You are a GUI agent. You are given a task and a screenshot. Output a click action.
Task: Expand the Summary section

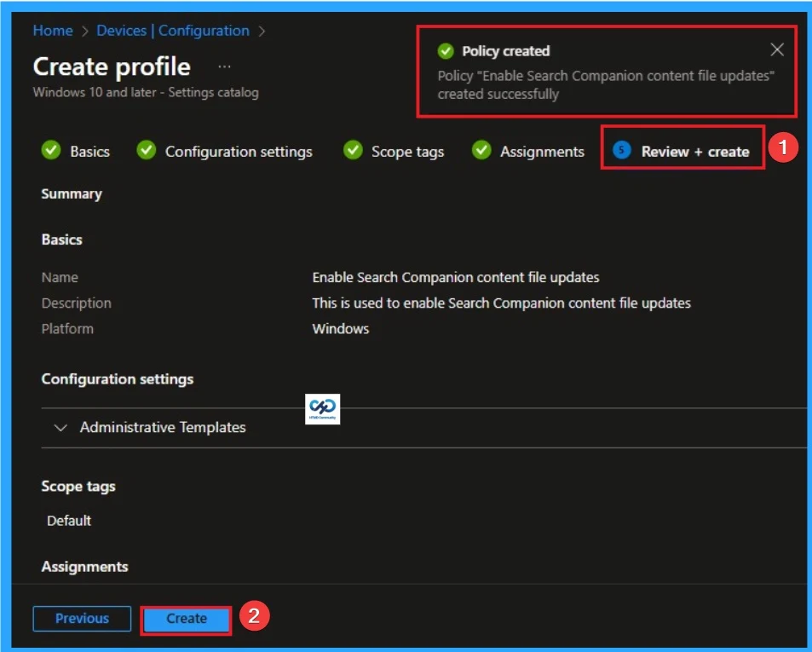pyautogui.click(x=71, y=193)
